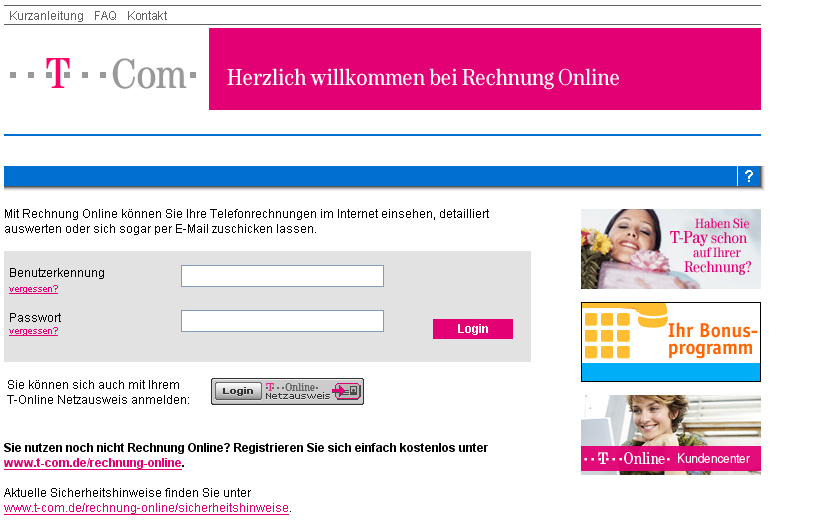Click the T-Com logo
Image resolution: width=831 pixels, height=524 pixels.
coord(103,74)
